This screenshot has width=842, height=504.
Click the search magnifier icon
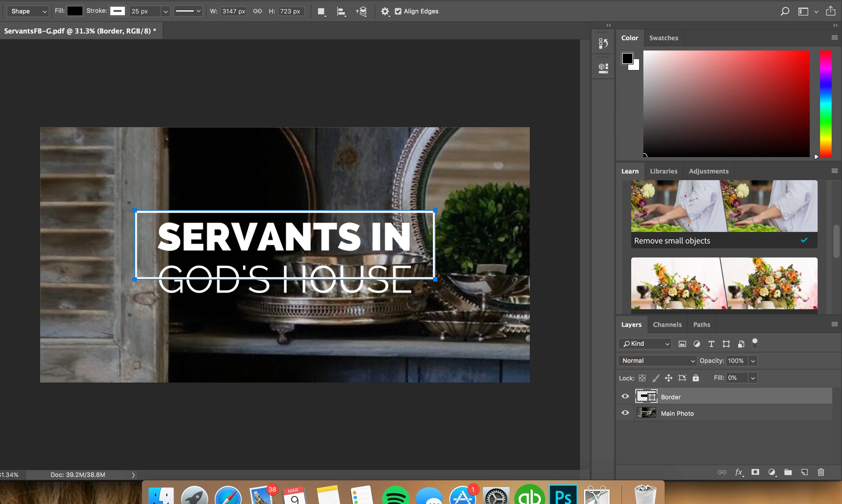point(784,12)
